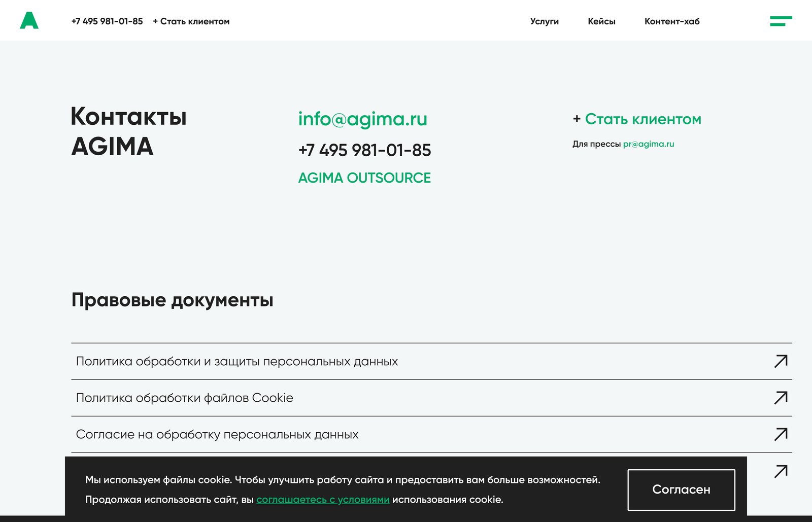812x522 pixels.
Task: Click arrow icon beside personal data policy row
Action: coord(781,361)
